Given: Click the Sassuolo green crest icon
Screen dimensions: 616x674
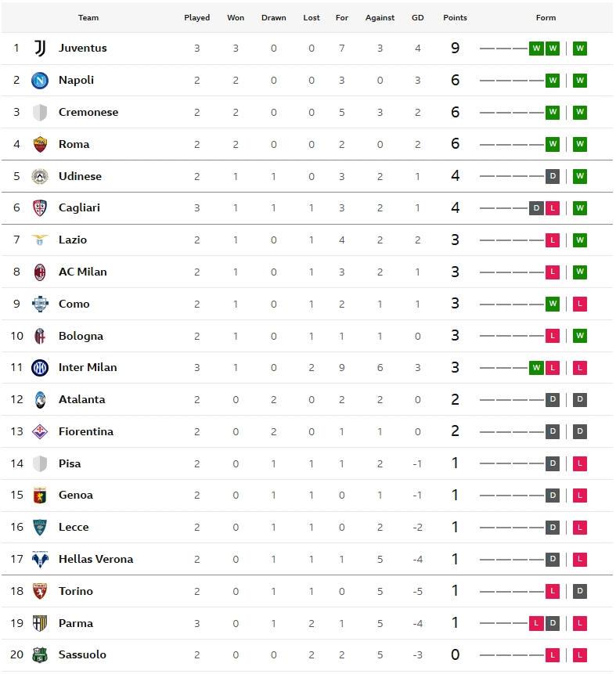Looking at the screenshot, I should (40, 654).
